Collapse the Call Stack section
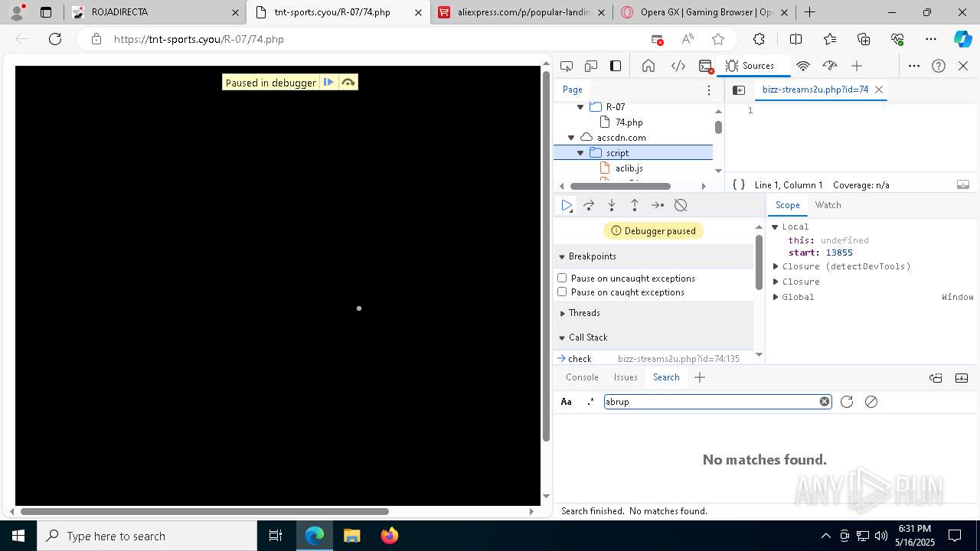The image size is (980, 551). 562,337
